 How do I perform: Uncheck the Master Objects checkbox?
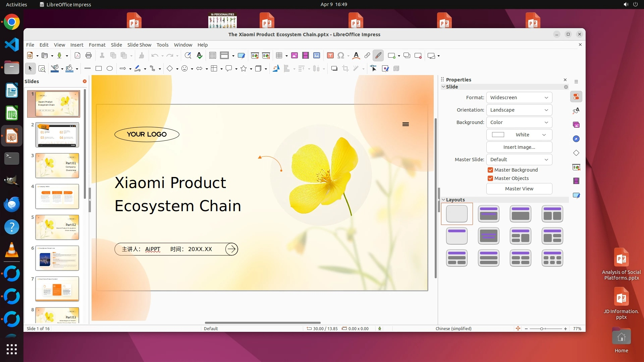coord(490,178)
